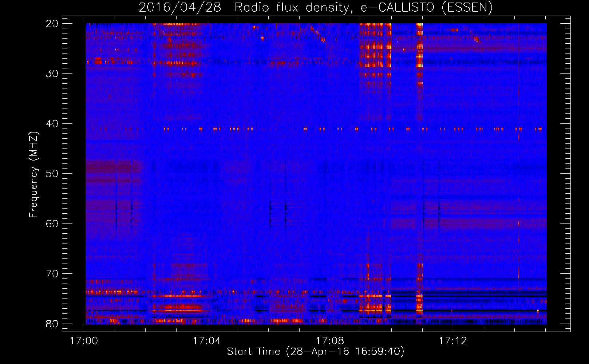
Task: Select the 17:04 time tick label
Action: pyautogui.click(x=207, y=341)
